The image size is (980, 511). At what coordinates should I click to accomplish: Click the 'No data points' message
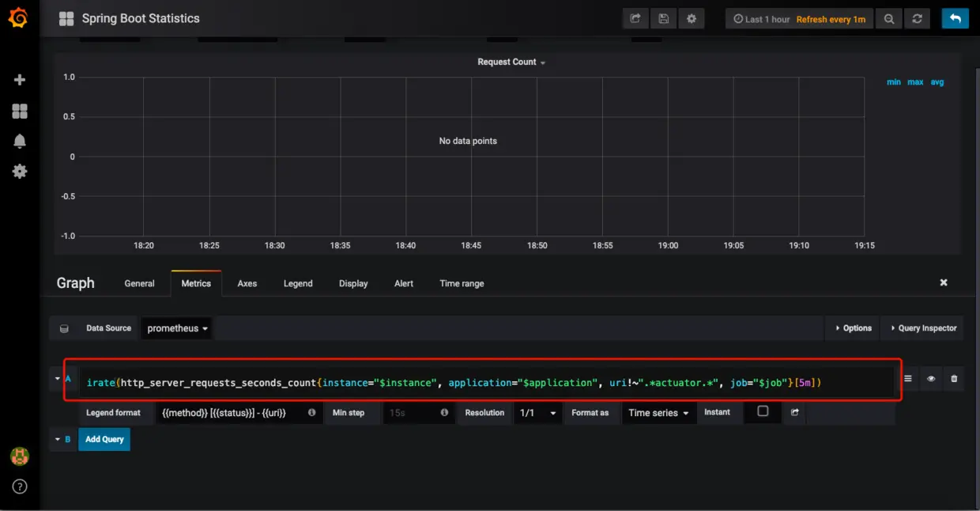click(x=468, y=141)
